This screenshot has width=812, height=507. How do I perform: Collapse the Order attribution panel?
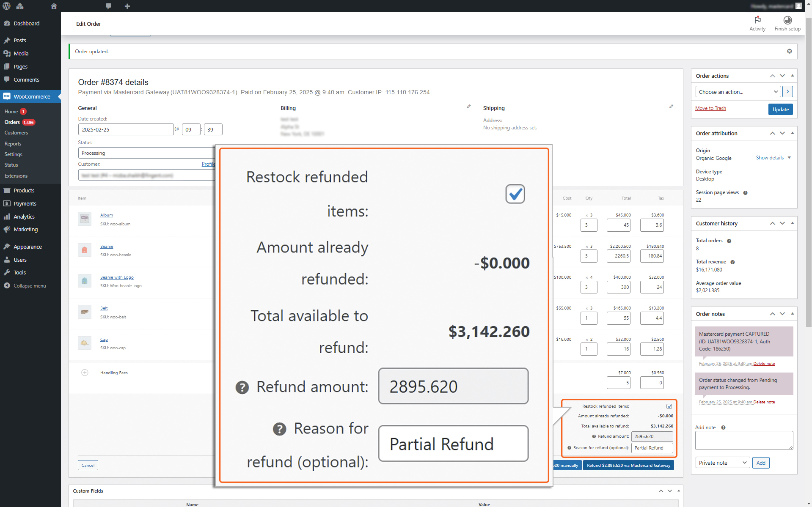tap(792, 133)
